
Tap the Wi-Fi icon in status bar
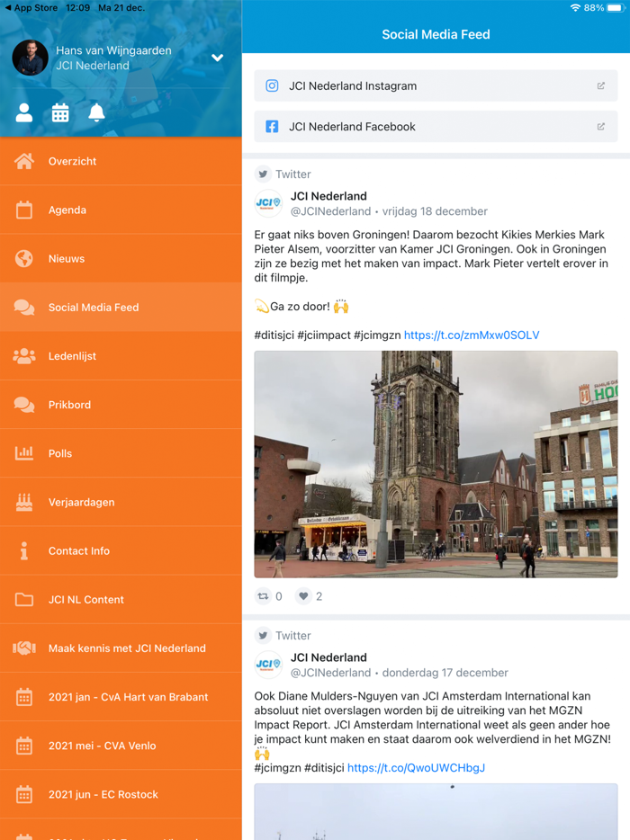[x=575, y=8]
